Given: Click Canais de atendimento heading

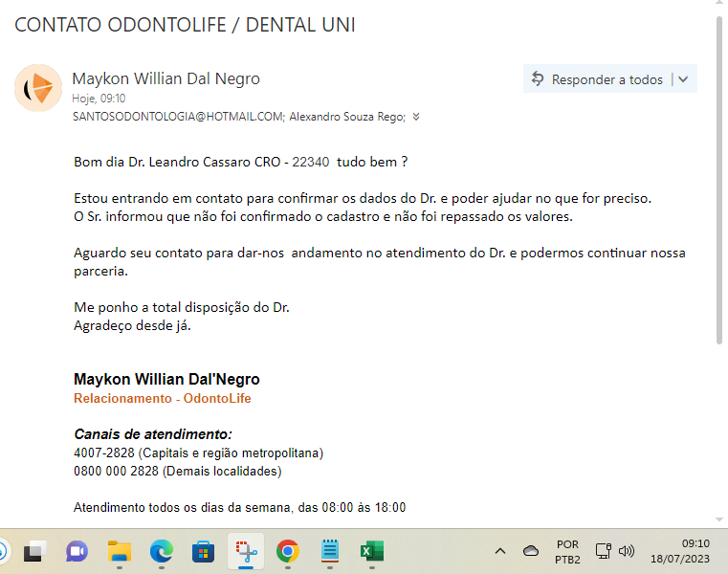Looking at the screenshot, I should coord(153,434).
